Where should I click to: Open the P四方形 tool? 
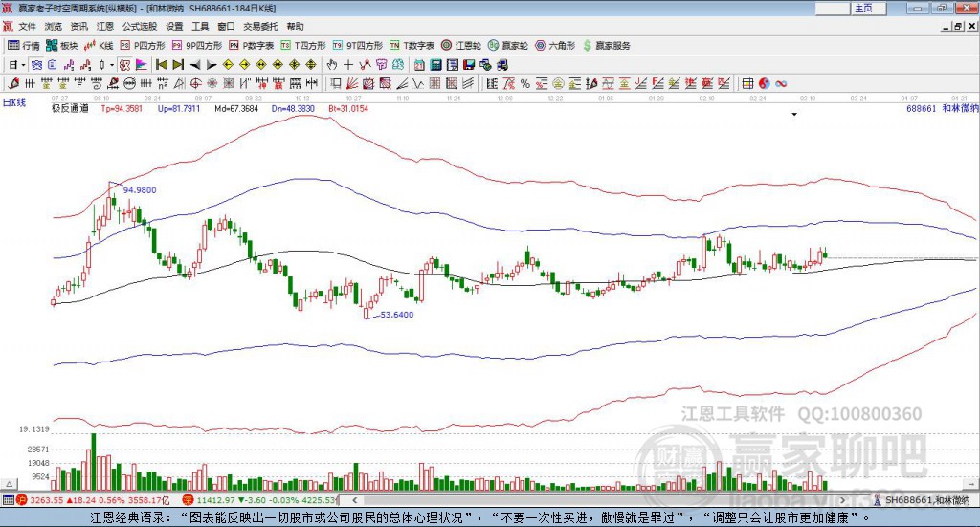coord(143,46)
